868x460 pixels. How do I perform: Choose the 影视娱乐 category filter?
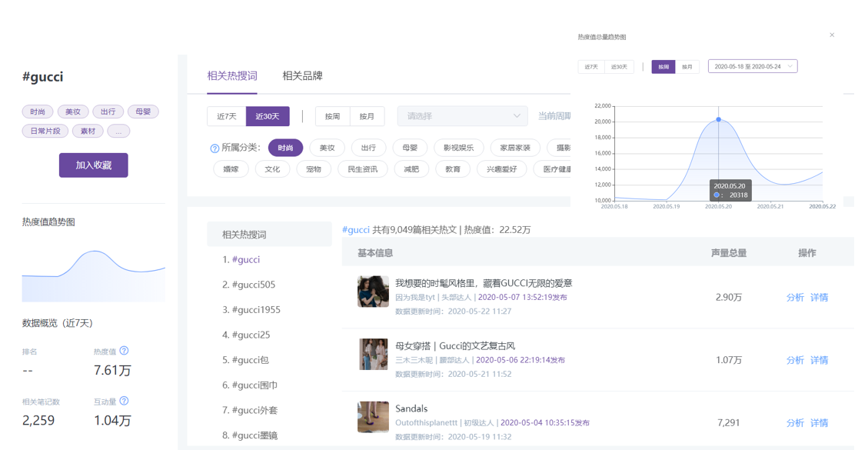[458, 148]
